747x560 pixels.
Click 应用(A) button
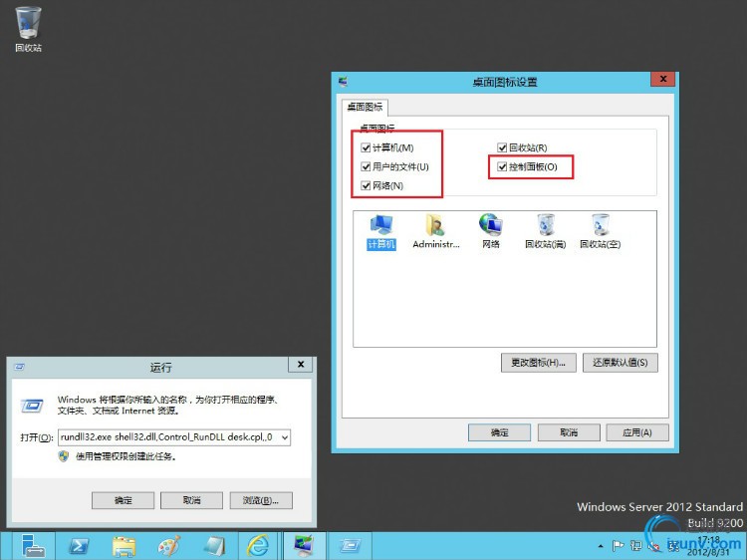[637, 432]
